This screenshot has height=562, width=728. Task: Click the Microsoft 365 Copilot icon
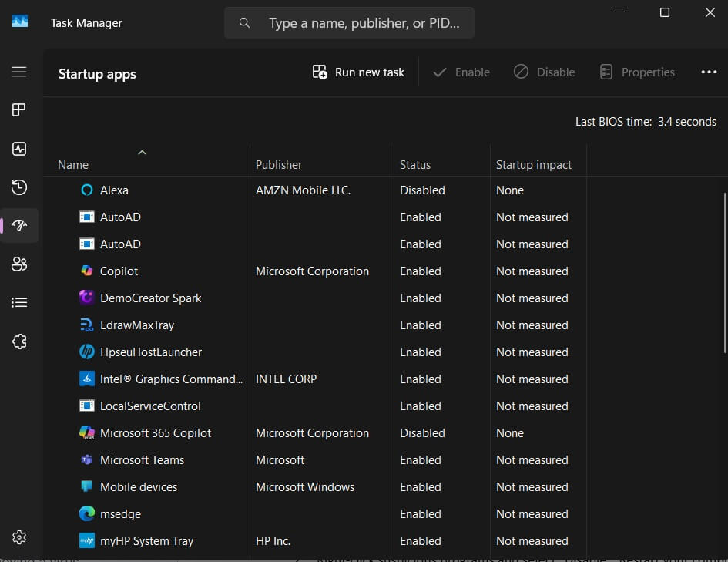87,432
